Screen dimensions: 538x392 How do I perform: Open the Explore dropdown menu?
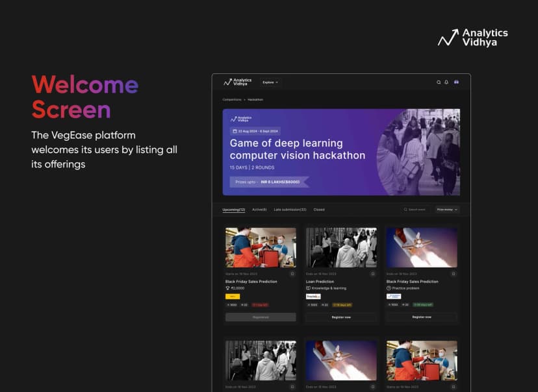tap(270, 82)
